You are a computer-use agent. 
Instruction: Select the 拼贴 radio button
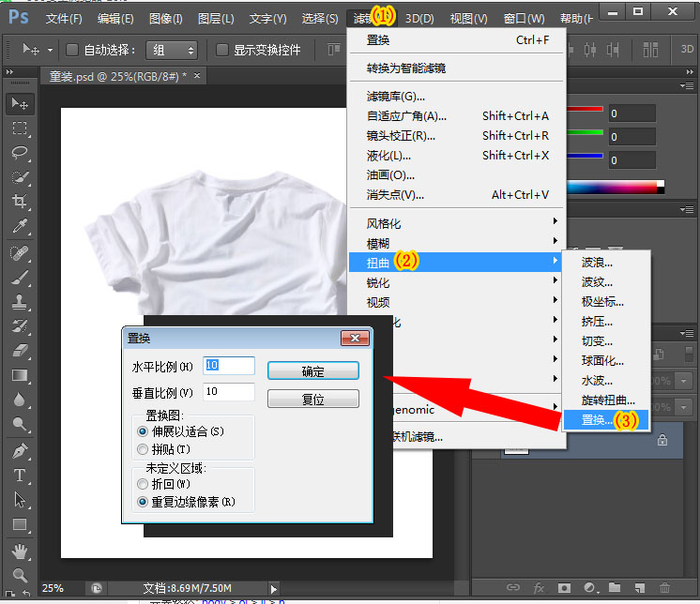point(143,449)
